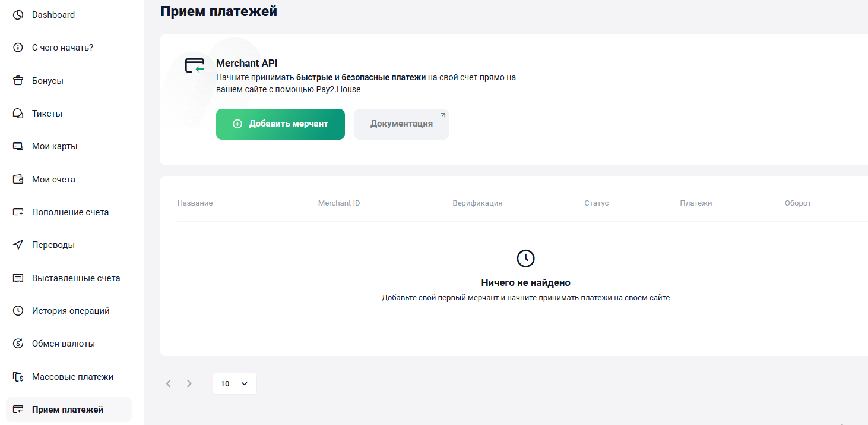Click the documents icon next to Массовые платежи

pyautogui.click(x=18, y=377)
